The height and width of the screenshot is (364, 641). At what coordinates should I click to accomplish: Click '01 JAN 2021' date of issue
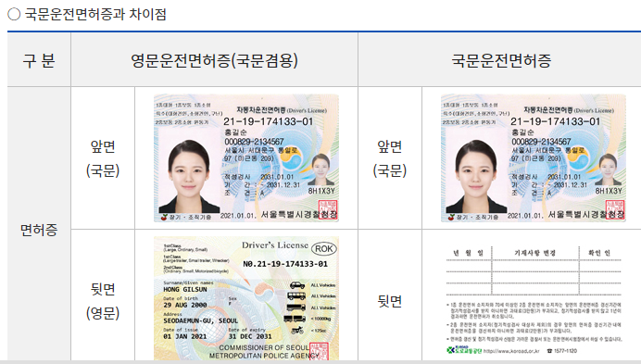[x=184, y=336]
